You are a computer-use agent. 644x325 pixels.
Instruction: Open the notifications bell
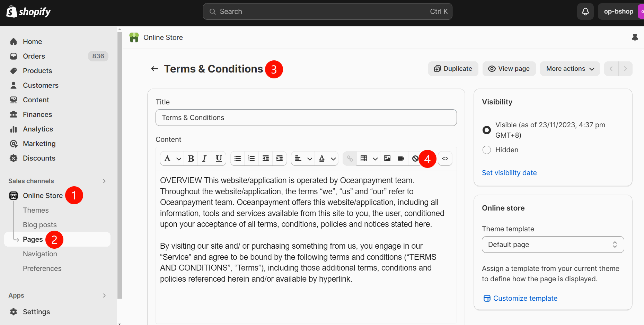point(585,11)
